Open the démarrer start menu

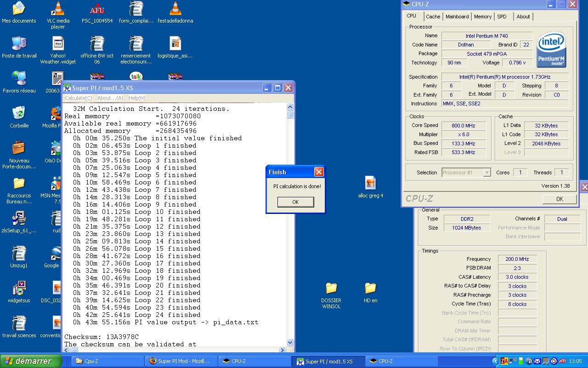click(31, 361)
